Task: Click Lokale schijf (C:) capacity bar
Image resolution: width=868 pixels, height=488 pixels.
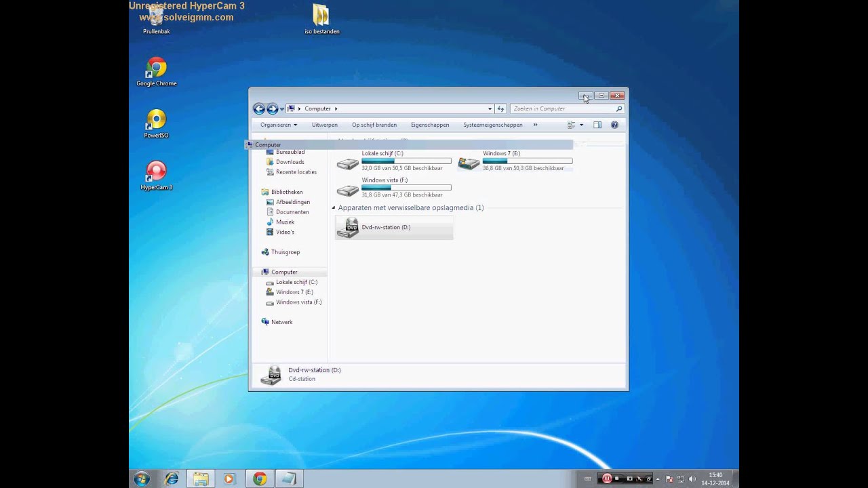Action: click(x=406, y=161)
